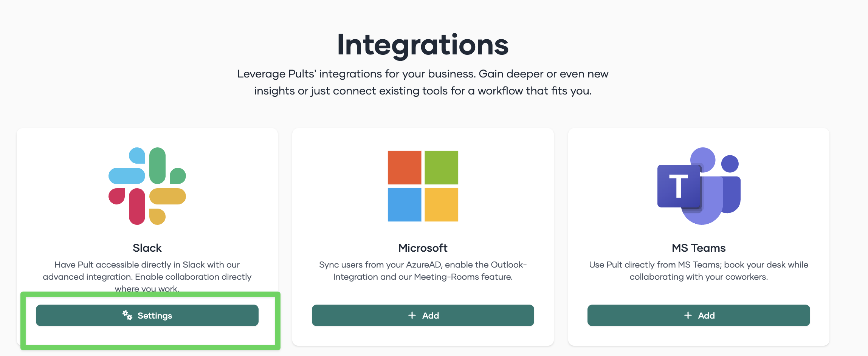Viewport: 868px width, 356px height.
Task: Click the MS Teams desk booking description
Action: (699, 271)
